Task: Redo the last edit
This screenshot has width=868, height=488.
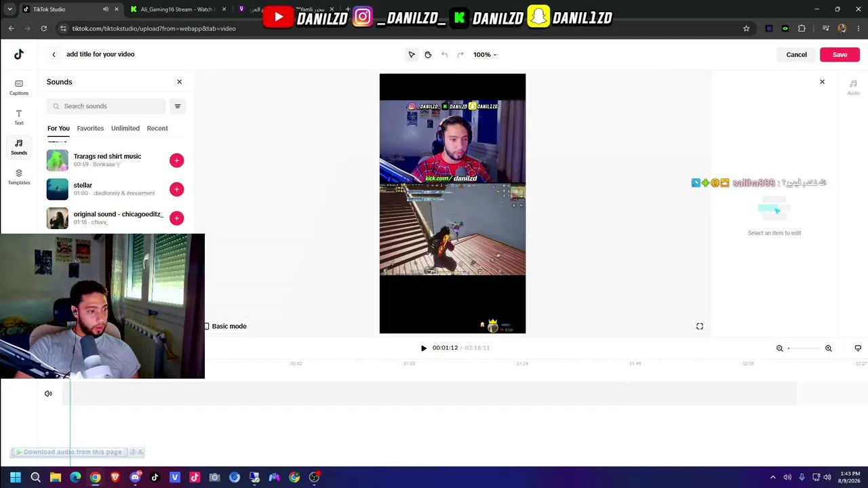Action: pyautogui.click(x=460, y=54)
